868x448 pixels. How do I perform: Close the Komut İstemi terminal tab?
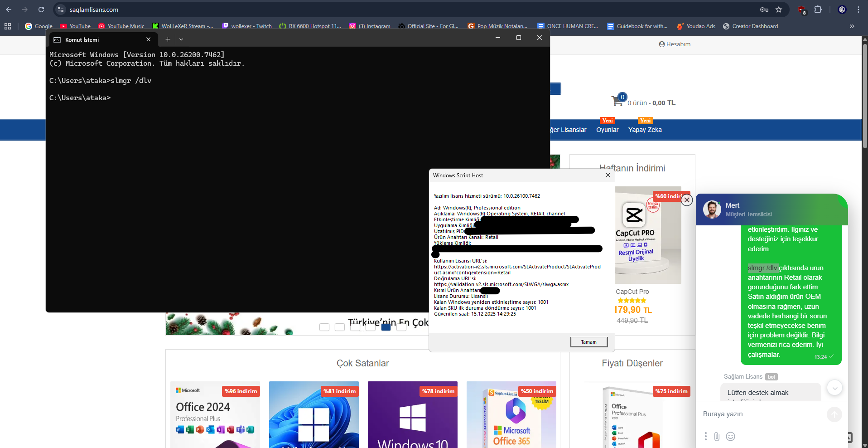pos(148,39)
